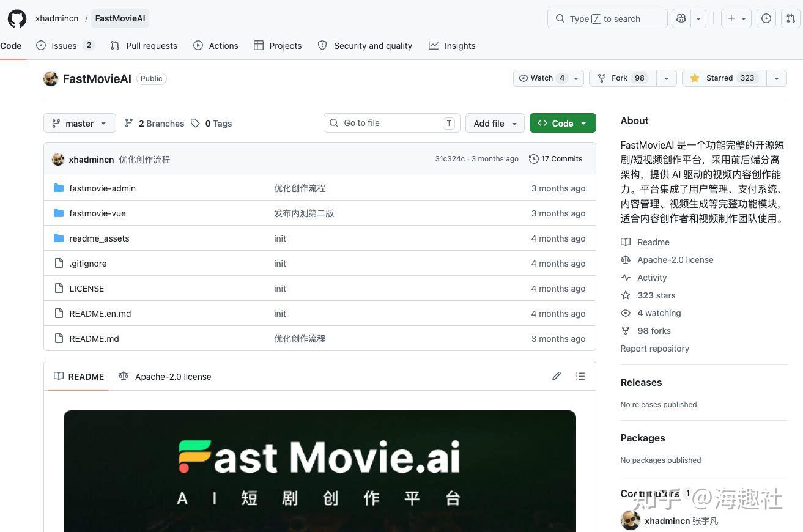Switch to the Pull requests tab
The height and width of the screenshot is (532, 803).
click(x=144, y=45)
